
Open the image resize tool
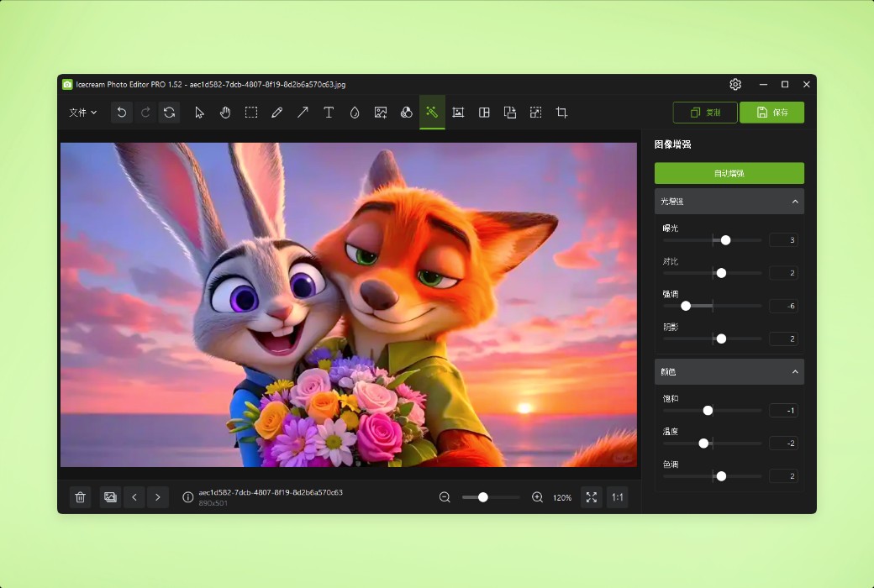[x=535, y=112]
